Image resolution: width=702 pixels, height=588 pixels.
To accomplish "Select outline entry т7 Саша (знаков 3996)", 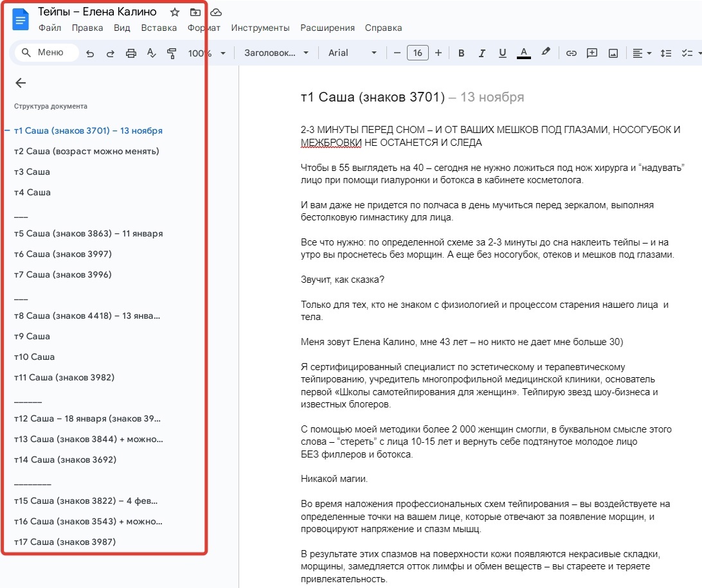I will [x=63, y=275].
